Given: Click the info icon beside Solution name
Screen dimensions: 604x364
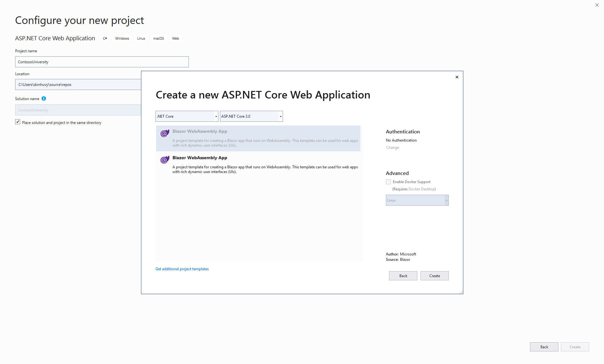Looking at the screenshot, I should click(44, 98).
